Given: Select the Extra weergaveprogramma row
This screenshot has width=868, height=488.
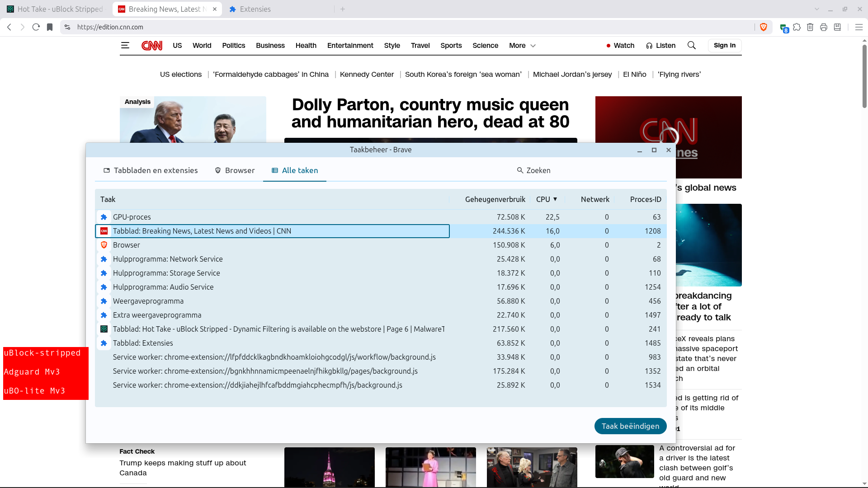Looking at the screenshot, I should click(x=381, y=315).
